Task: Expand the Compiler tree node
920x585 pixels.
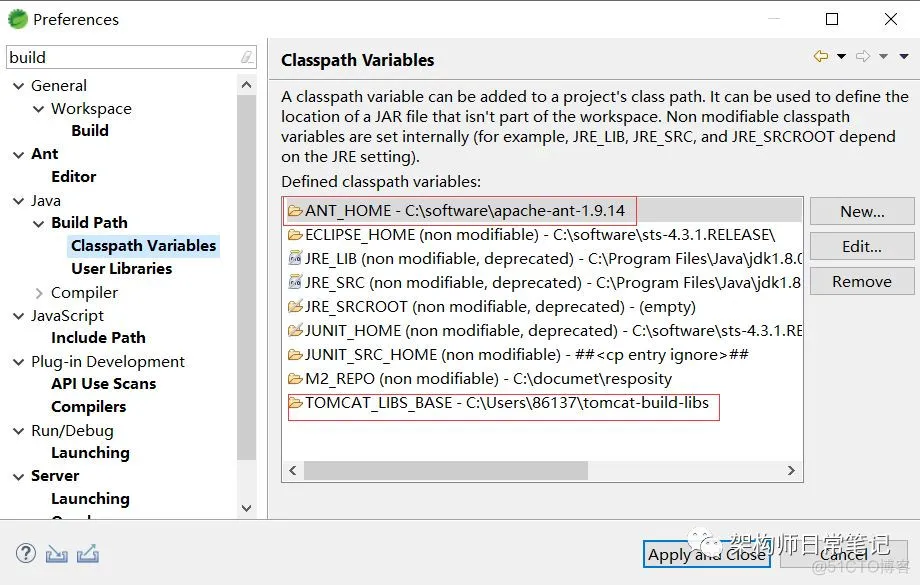Action: [39, 293]
